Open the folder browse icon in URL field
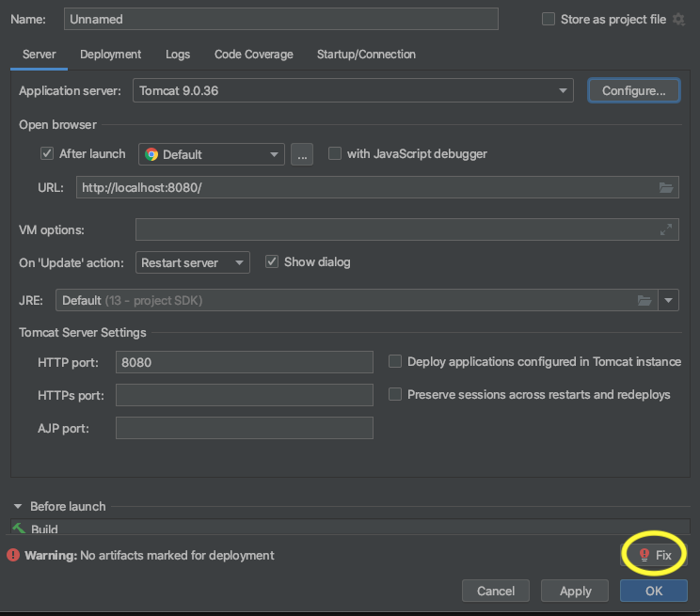Image resolution: width=700 pixels, height=616 pixels. coord(666,187)
